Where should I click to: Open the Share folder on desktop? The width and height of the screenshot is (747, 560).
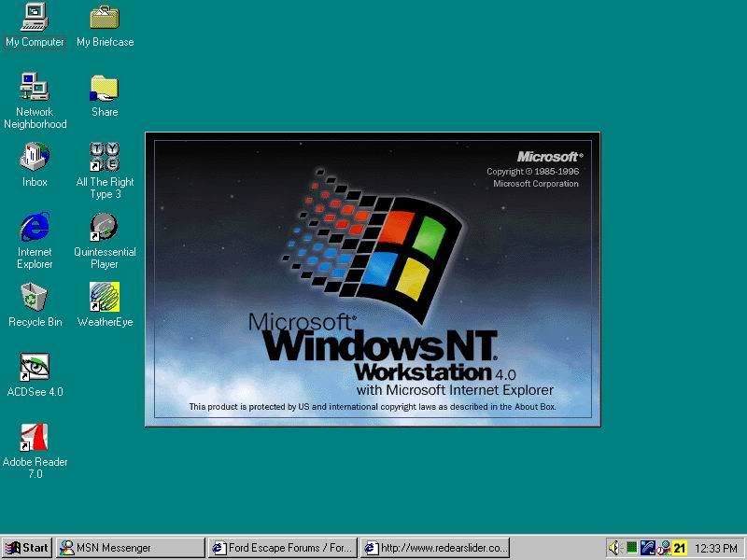coord(105,89)
